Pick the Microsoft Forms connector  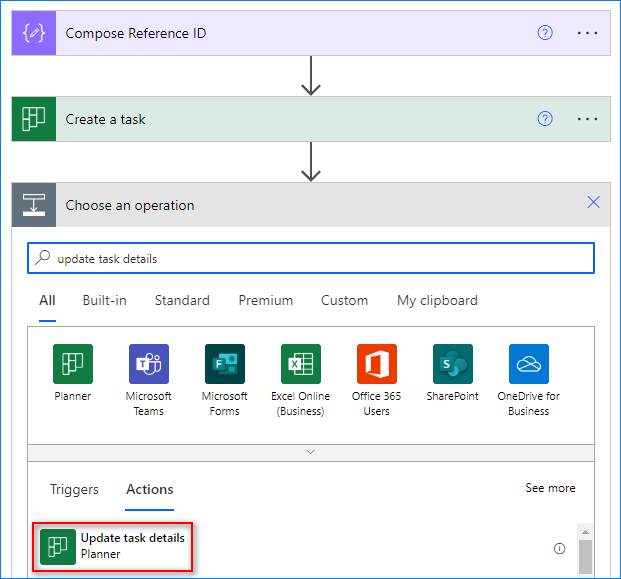coord(224,364)
